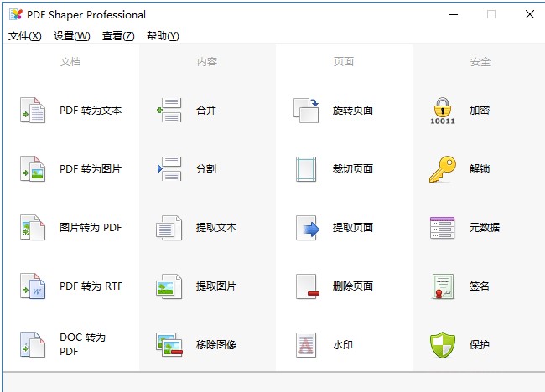Launch the 元数据 text label

[485, 228]
